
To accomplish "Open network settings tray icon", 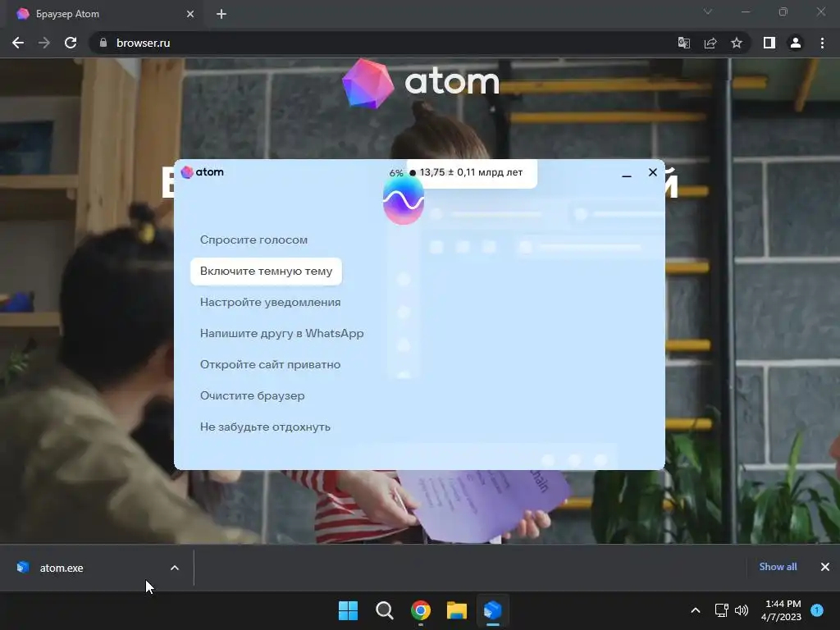I will pyautogui.click(x=722, y=610).
